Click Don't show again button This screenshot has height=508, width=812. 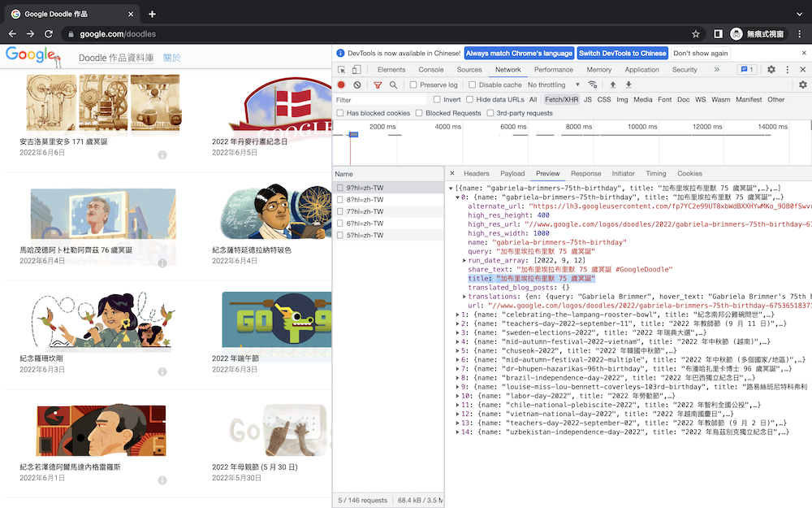click(x=701, y=53)
